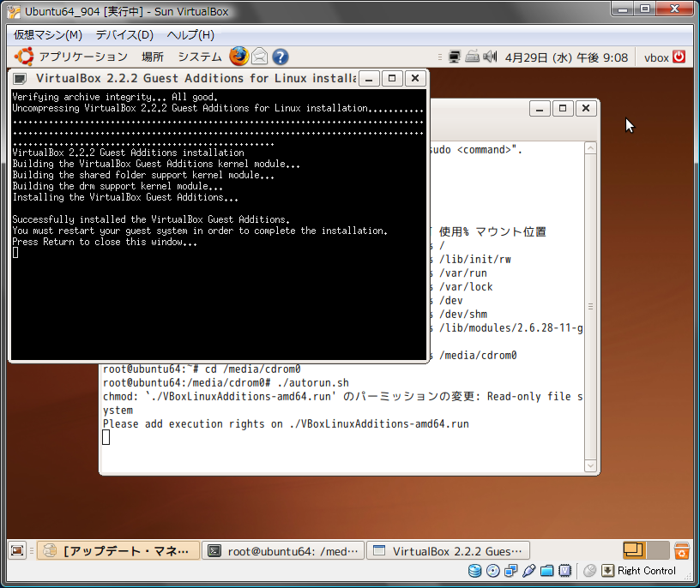Open the volume speaker applet
The image size is (700, 588).
pos(490,57)
